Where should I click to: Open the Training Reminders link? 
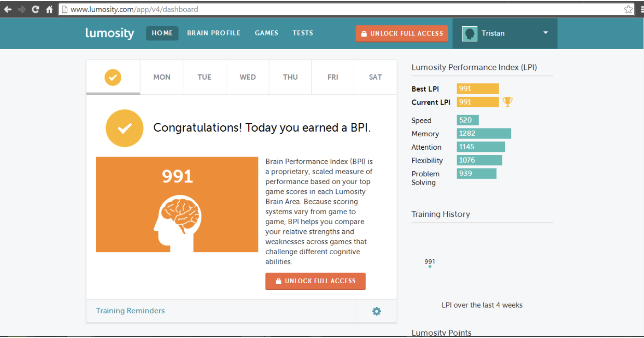coord(130,311)
